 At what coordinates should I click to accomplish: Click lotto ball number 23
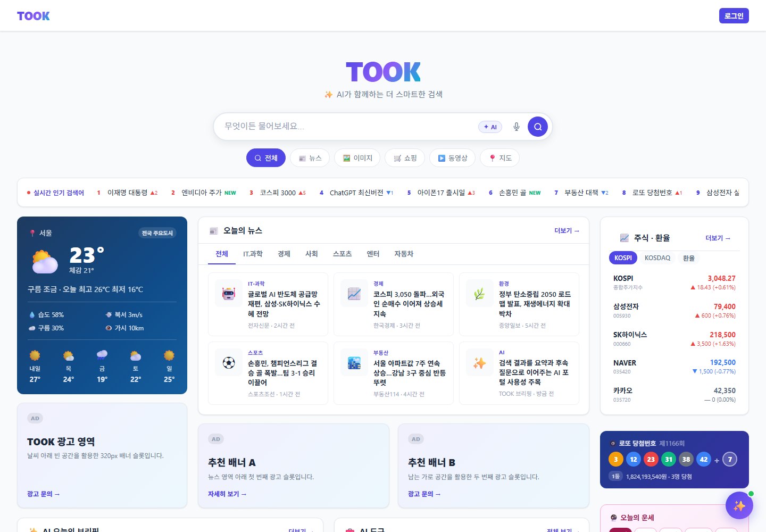click(651, 459)
